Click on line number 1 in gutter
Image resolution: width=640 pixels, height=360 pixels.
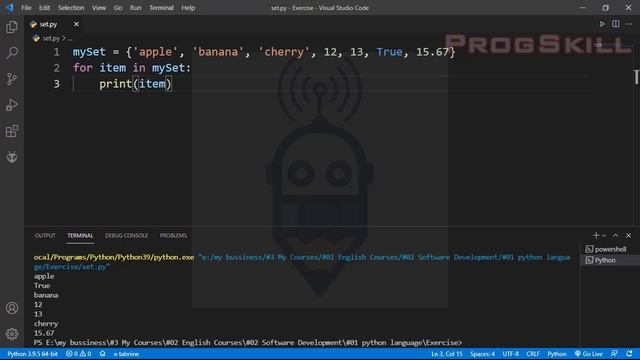[56, 52]
